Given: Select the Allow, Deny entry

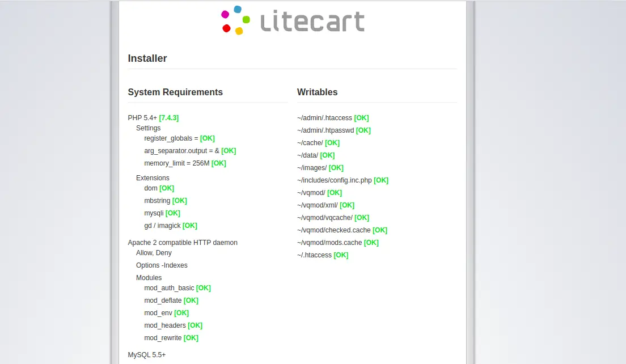Looking at the screenshot, I should coord(154,253).
